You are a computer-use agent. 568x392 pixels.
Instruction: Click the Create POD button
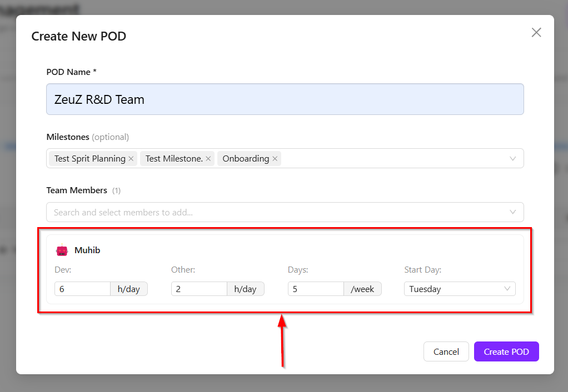tap(506, 351)
